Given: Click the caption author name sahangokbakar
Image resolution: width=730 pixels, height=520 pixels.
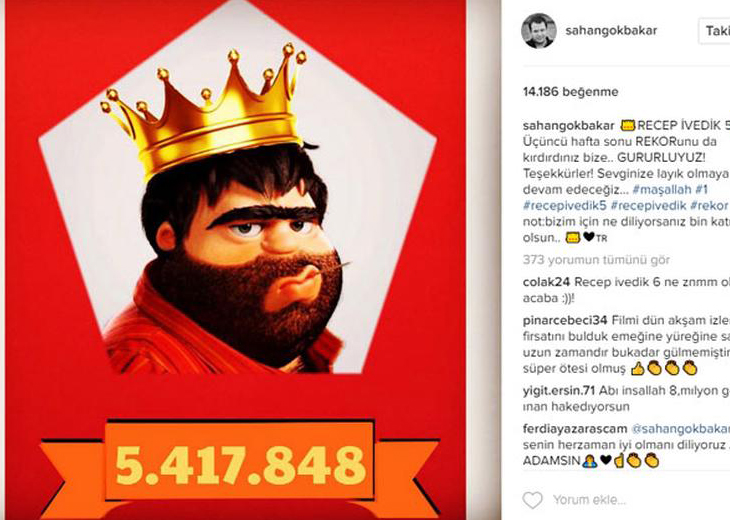Looking at the screenshot, I should coord(568,126).
